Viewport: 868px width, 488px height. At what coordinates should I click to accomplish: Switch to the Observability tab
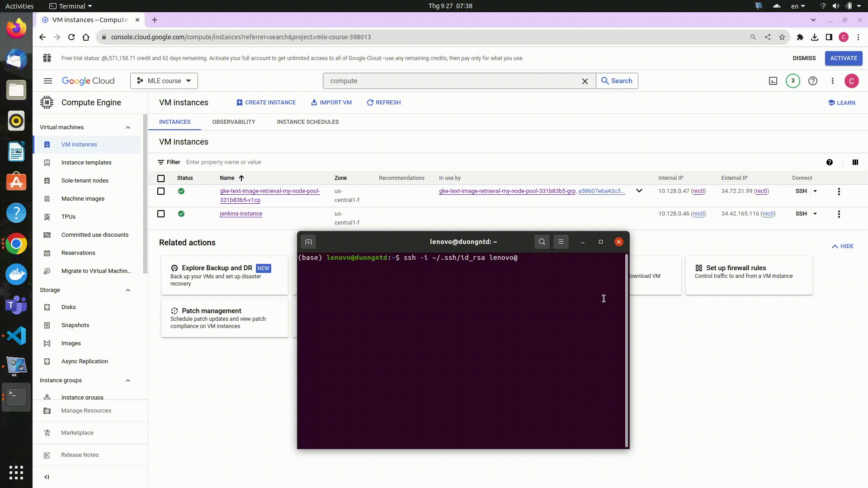(233, 122)
